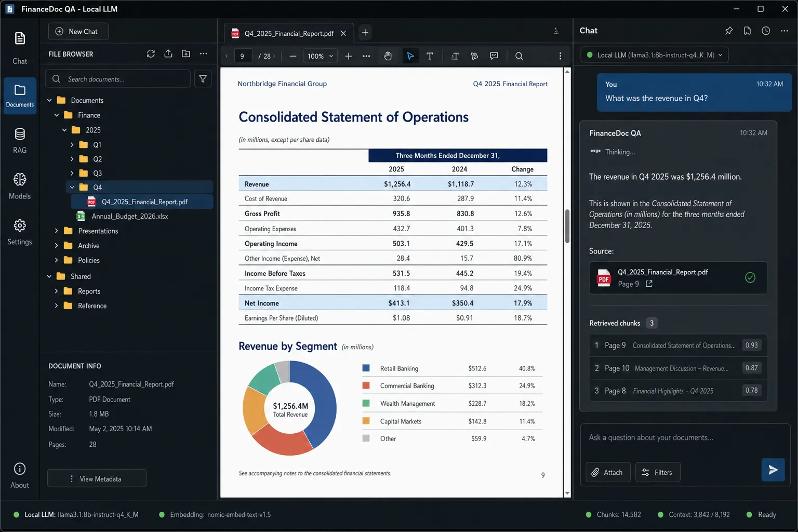798x532 pixels.
Task: Select the comment annotation tool
Action: (494, 56)
